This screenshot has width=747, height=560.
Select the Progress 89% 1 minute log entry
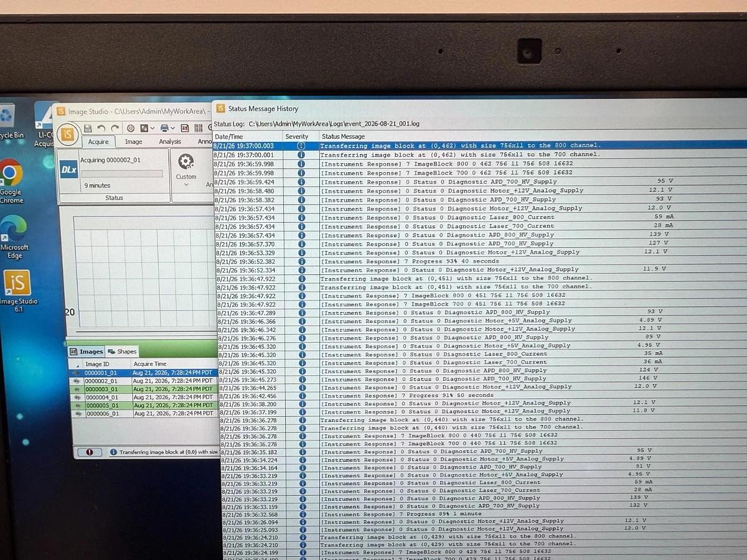(x=482, y=514)
